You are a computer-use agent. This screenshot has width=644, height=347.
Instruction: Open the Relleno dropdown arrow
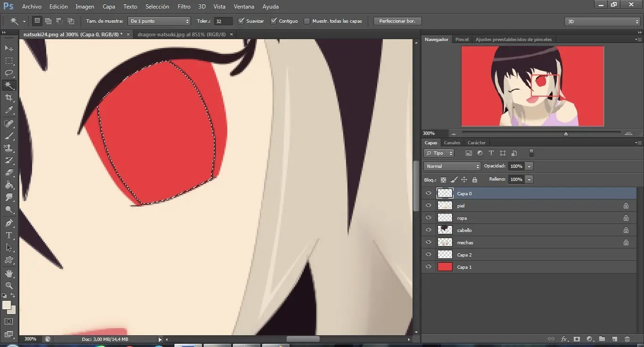coord(529,180)
